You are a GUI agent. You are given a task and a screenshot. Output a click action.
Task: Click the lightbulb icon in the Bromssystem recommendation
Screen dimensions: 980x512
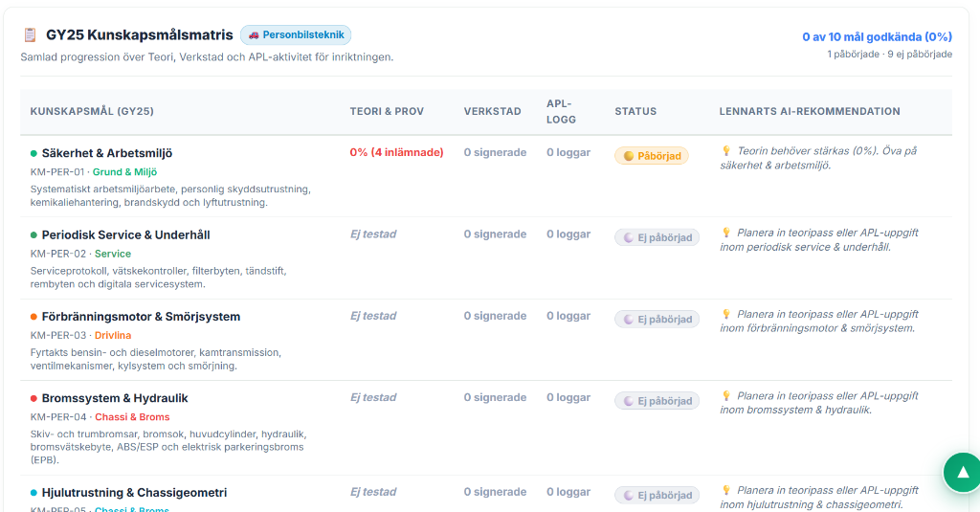(x=726, y=395)
